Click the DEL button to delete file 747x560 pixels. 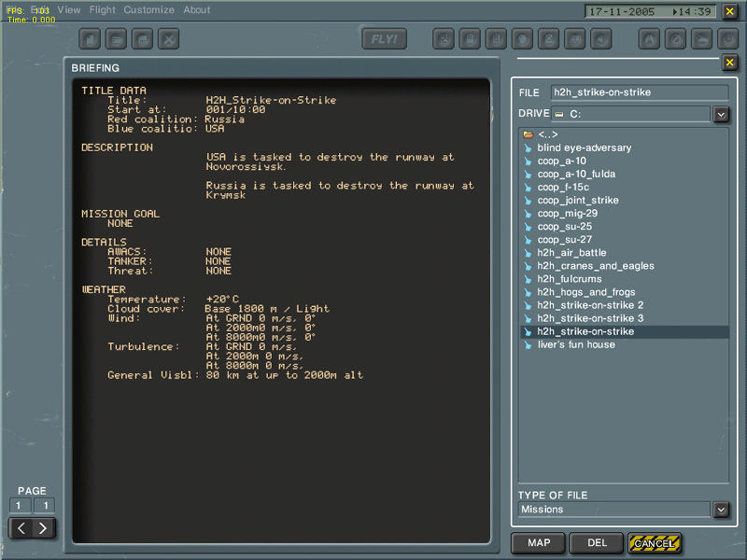click(597, 543)
